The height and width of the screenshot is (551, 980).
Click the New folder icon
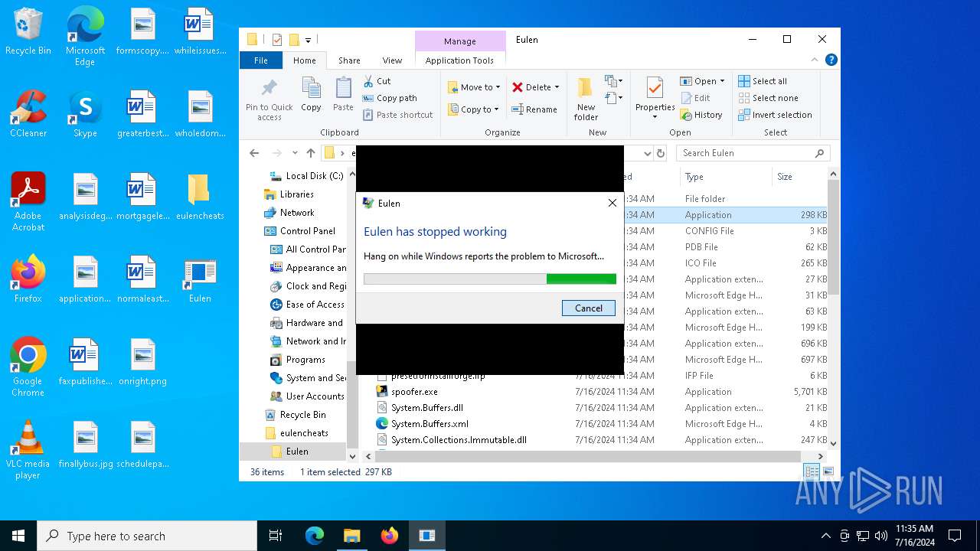(x=586, y=98)
